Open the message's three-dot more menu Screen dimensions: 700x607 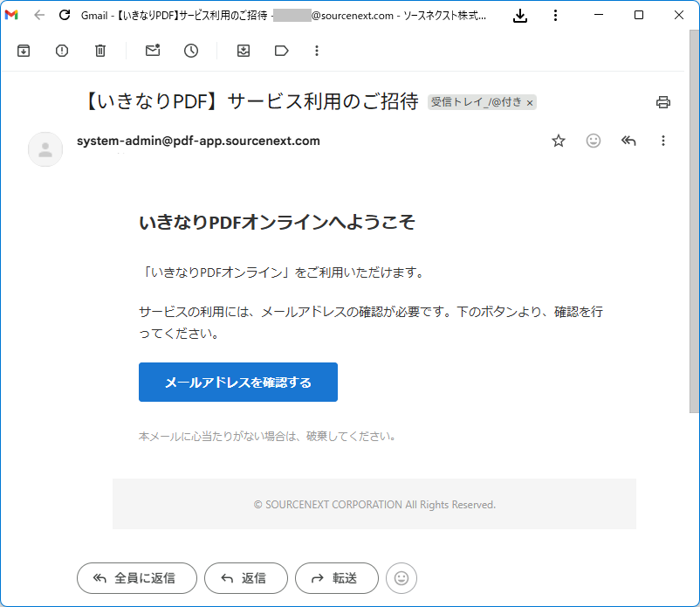tap(663, 141)
